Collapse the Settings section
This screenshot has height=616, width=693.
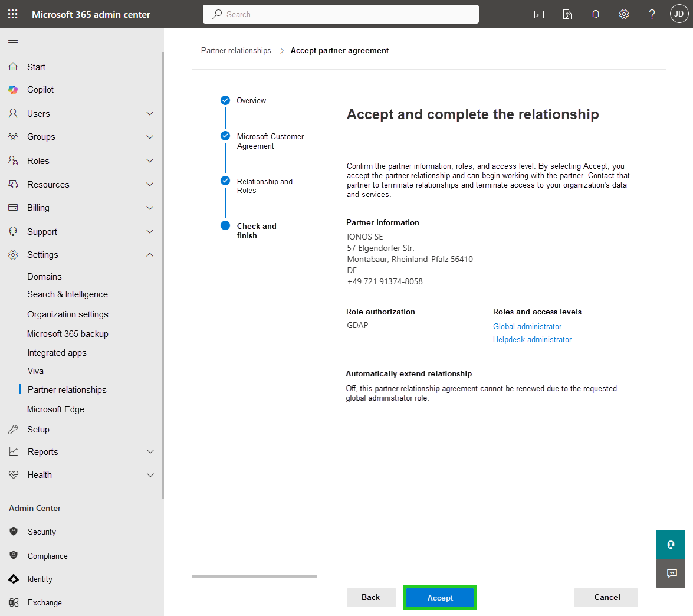(149, 254)
